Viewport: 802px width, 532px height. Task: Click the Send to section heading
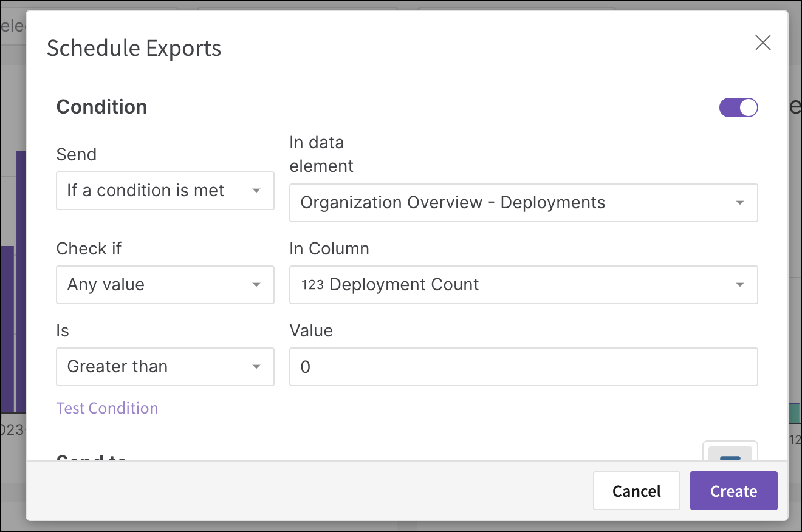(91, 459)
